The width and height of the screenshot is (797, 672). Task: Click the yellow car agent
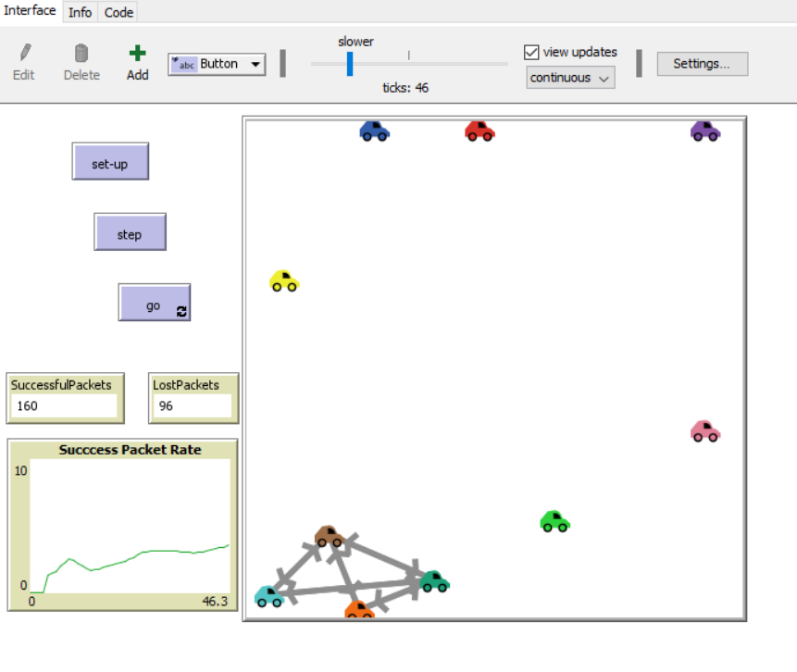click(x=284, y=281)
